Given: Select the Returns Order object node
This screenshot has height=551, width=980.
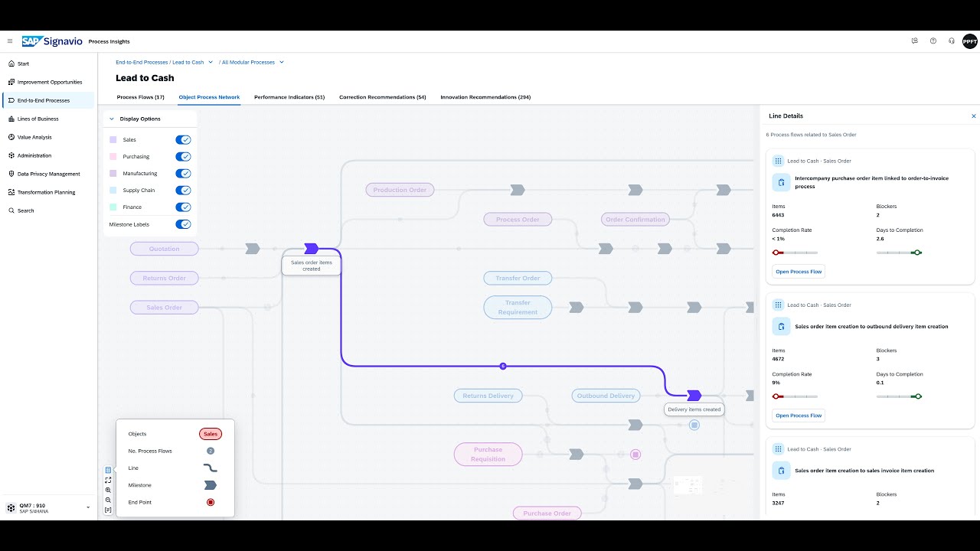Looking at the screenshot, I should tap(164, 278).
